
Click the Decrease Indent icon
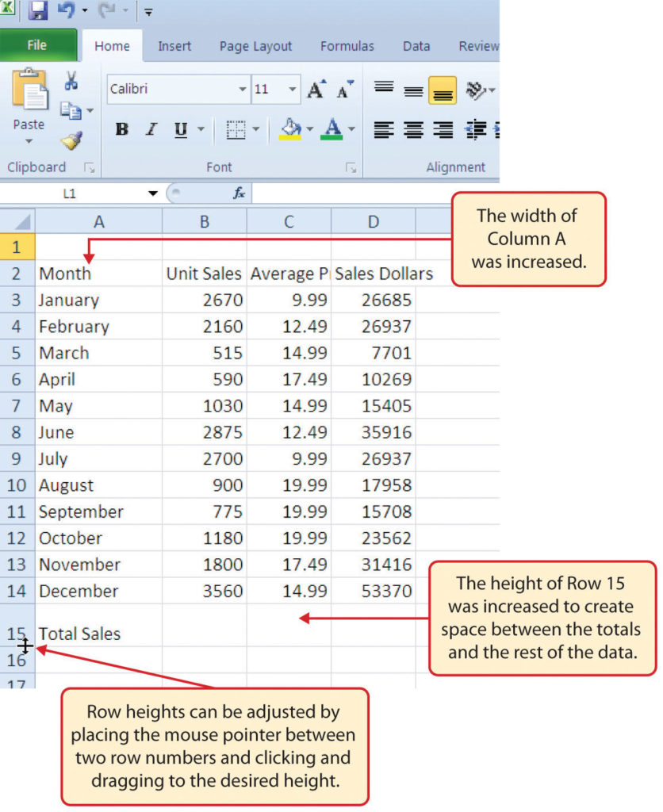click(x=476, y=129)
